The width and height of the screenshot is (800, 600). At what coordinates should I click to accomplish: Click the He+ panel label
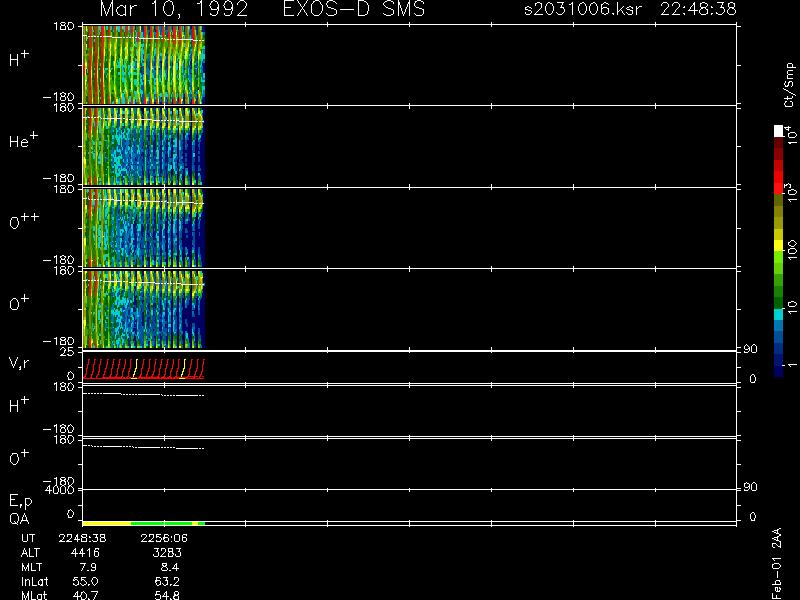pyautogui.click(x=23, y=140)
